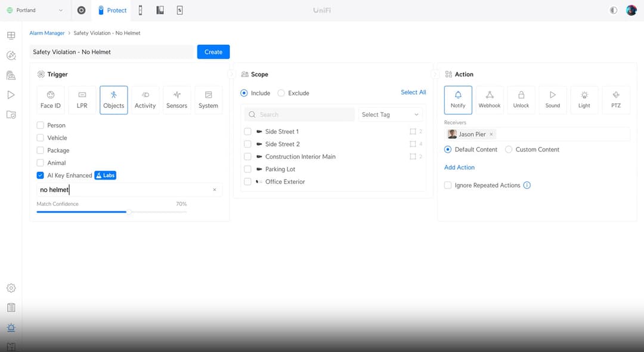Check the Person object checkbox
644x352 pixels.
coord(41,125)
